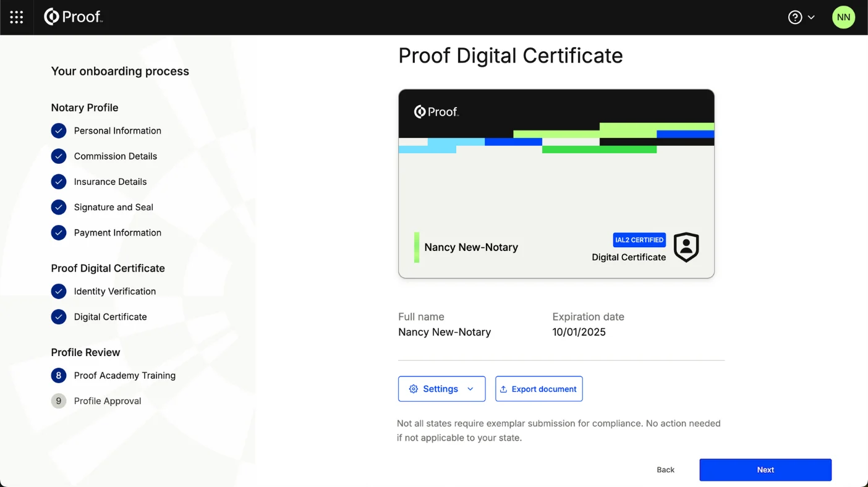
Task: Open the apps grid menu icon
Action: tap(17, 17)
